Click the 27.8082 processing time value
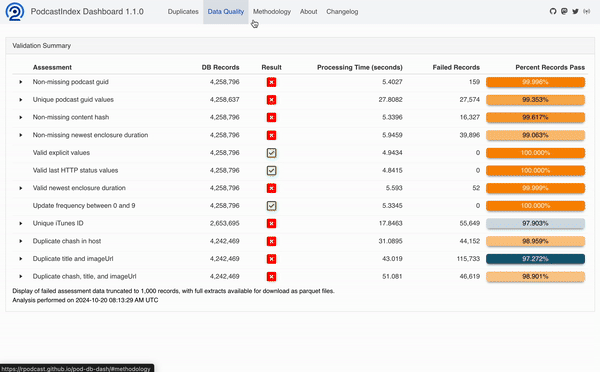The image size is (600, 372). tap(390, 100)
